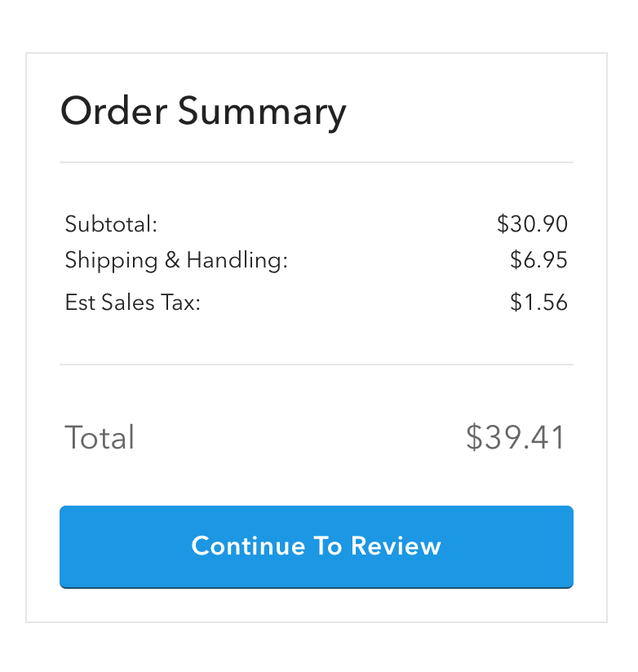The width and height of the screenshot is (638, 672).
Task: Click the divider line below Order Summary heading
Action: tap(317, 163)
